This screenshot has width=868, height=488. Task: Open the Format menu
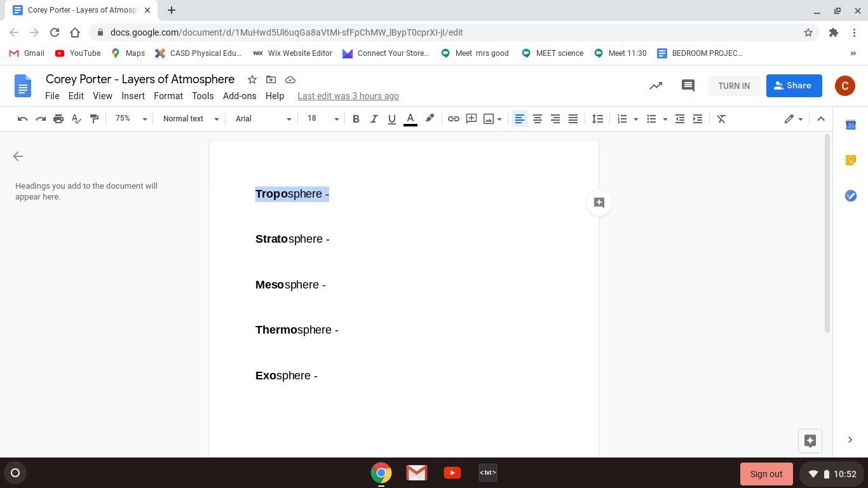pos(168,96)
